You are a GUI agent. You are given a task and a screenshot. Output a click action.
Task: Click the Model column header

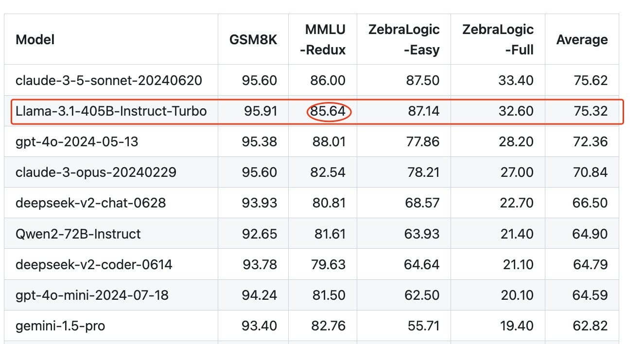[35, 39]
